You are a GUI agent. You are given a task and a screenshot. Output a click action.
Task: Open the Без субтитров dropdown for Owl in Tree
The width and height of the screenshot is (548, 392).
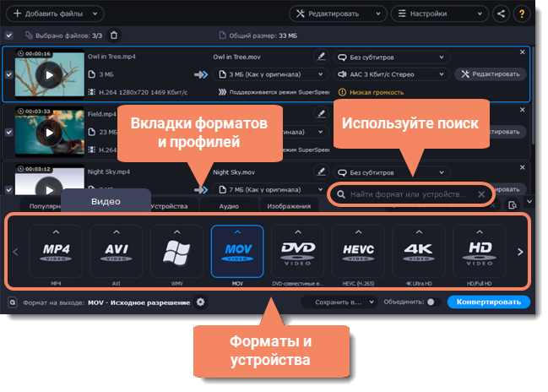tap(391, 57)
